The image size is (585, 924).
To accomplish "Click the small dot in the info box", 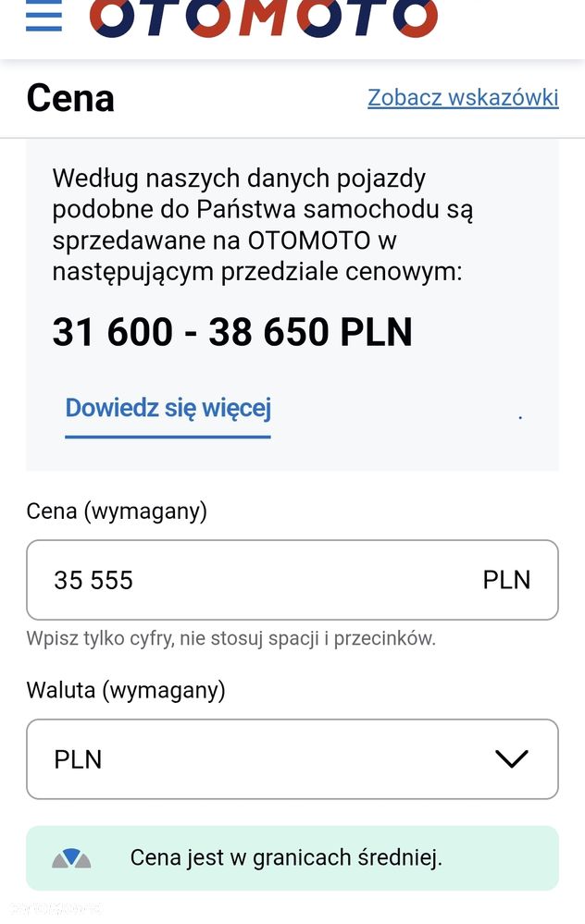I will point(520,418).
